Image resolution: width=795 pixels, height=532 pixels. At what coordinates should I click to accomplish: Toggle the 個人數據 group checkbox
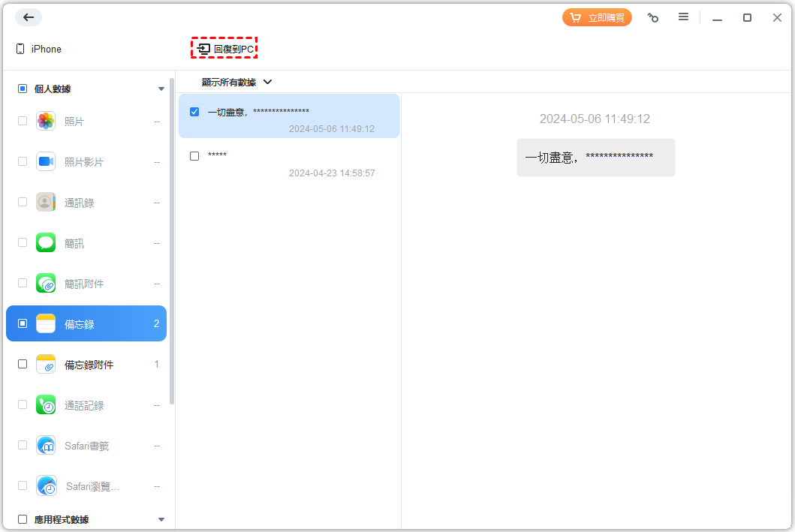tap(23, 89)
